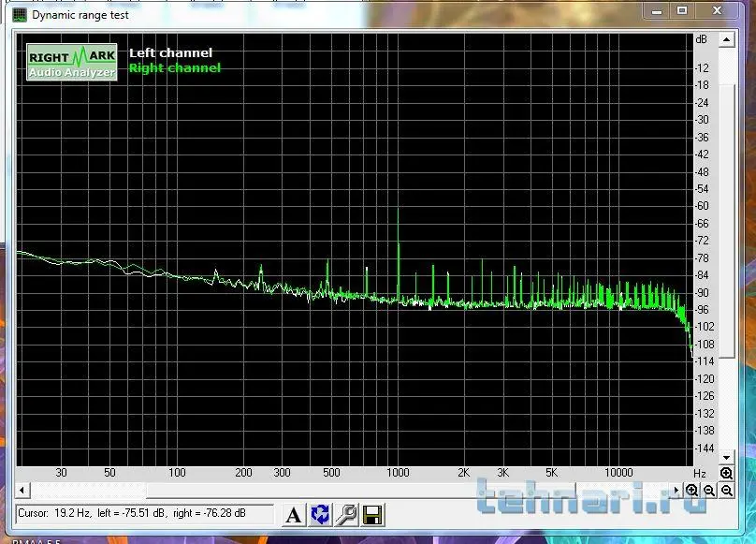Image resolution: width=756 pixels, height=544 pixels.
Task: Zoom in horizontally on the frequency axis
Action: (x=692, y=490)
